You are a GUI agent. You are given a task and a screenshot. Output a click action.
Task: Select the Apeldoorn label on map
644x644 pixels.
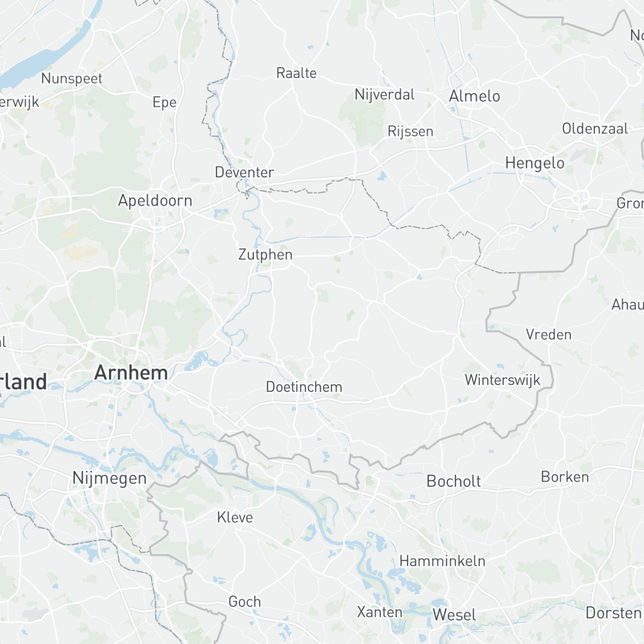[155, 201]
